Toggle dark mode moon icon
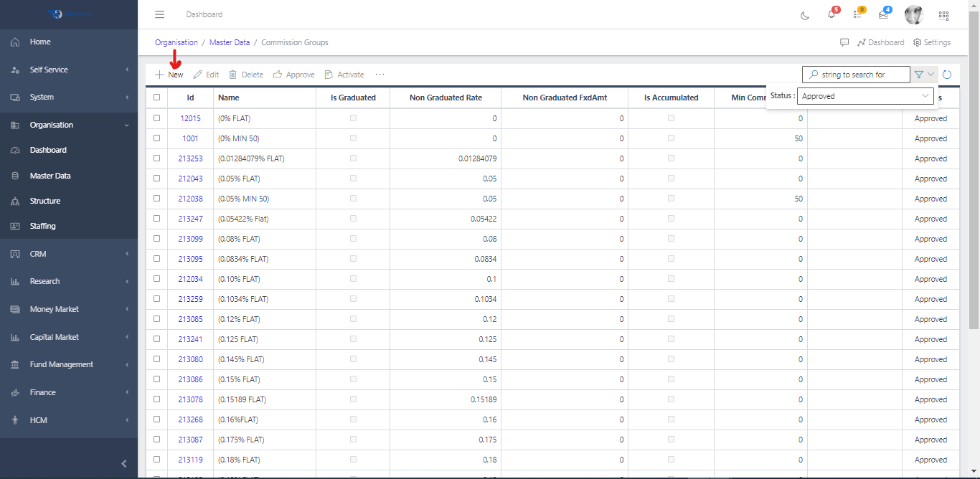The height and width of the screenshot is (479, 980). (x=804, y=15)
